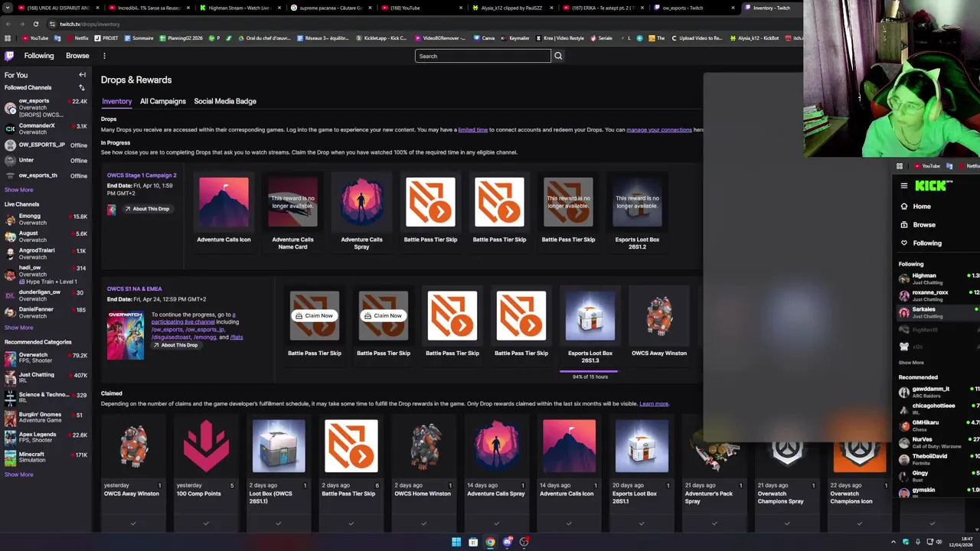The image size is (980, 551).
Task: Focus the Twitch search field
Action: [483, 56]
